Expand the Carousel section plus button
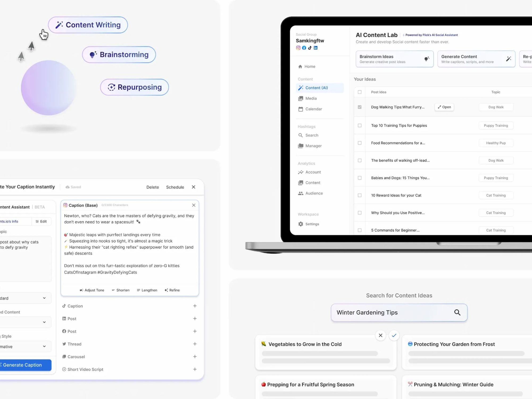Image resolution: width=532 pixels, height=399 pixels. click(195, 356)
